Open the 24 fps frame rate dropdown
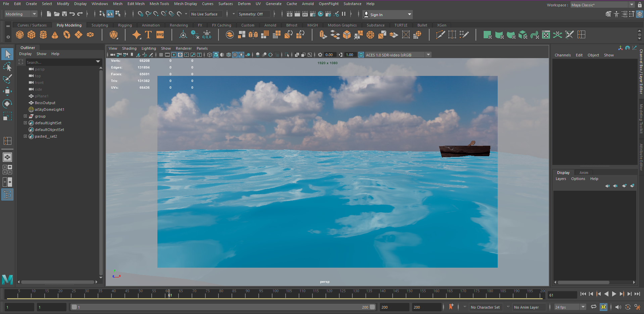Viewport: 644px width, 314px height. [x=569, y=307]
